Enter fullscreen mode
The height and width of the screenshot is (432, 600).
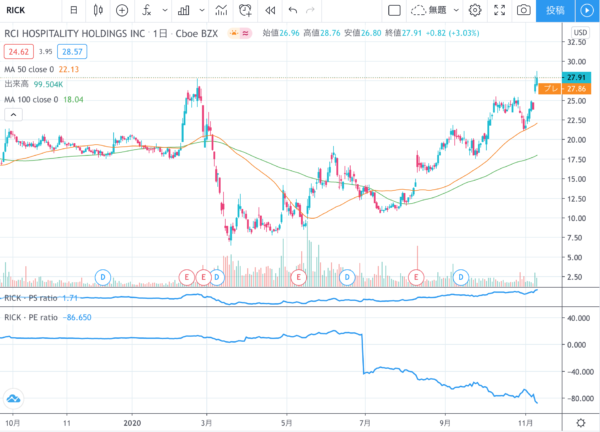pyautogui.click(x=499, y=10)
